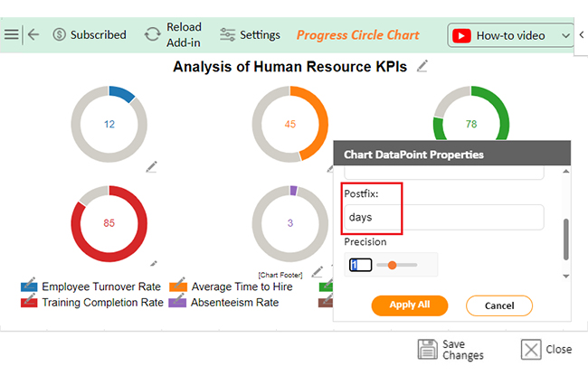Click the Training Completion Rate legend label
The image size is (588, 385).
coord(103,302)
